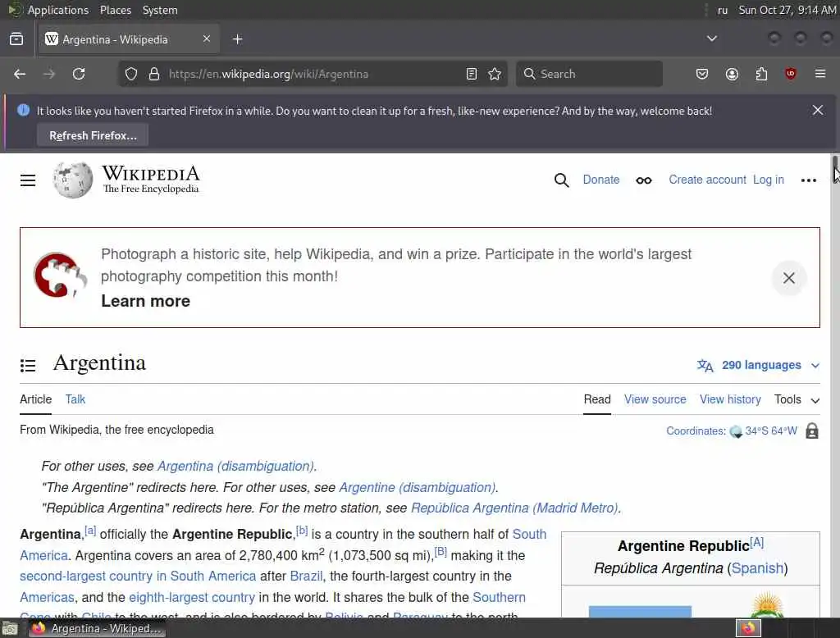This screenshot has height=638, width=840.
Task: Save page to Pocket icon
Action: (702, 74)
